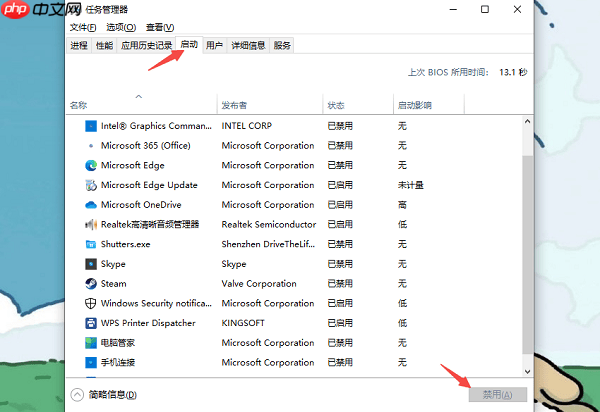Click the 未计量 startup impact cell
Screen dimensions: 600x412
click(x=411, y=185)
